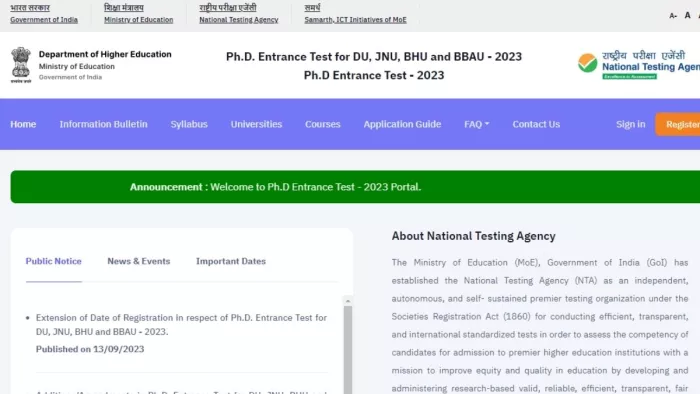
Task: Click the National Testing Agency logo
Action: coord(639,65)
